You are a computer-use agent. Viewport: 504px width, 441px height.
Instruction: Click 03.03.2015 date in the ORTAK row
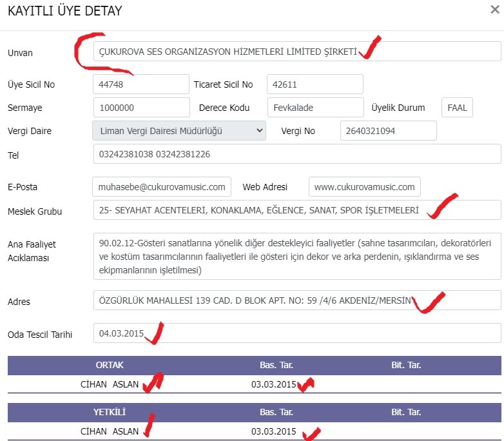point(273,384)
